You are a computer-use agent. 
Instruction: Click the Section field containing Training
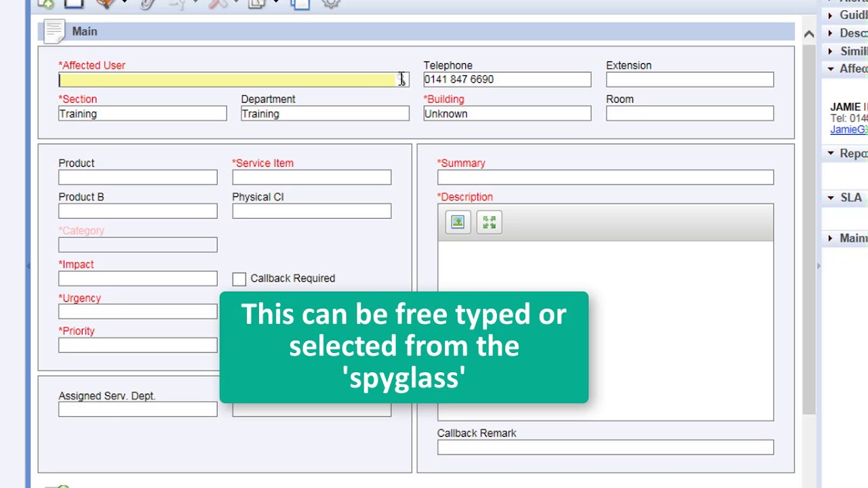coord(142,114)
